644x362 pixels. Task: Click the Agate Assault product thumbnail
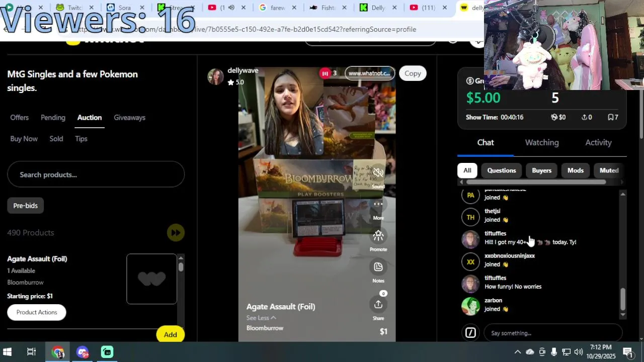(x=151, y=279)
